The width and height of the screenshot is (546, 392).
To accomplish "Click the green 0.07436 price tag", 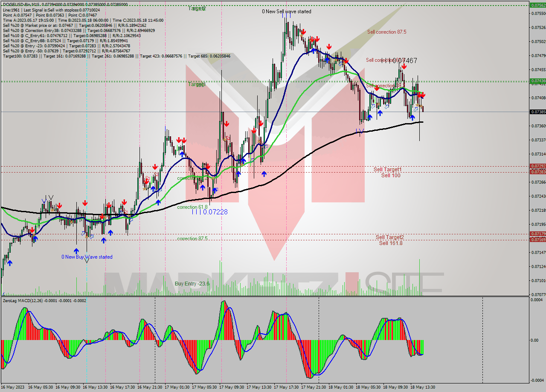I will [x=537, y=81].
